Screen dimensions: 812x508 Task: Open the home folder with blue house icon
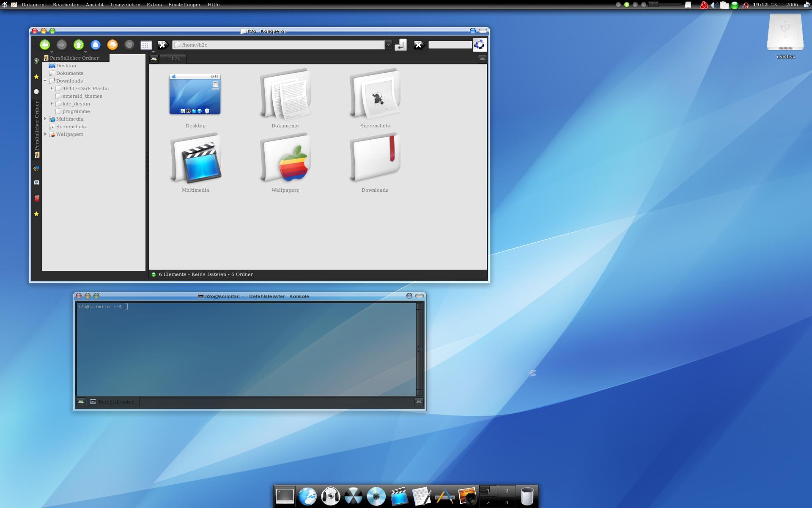coord(96,45)
